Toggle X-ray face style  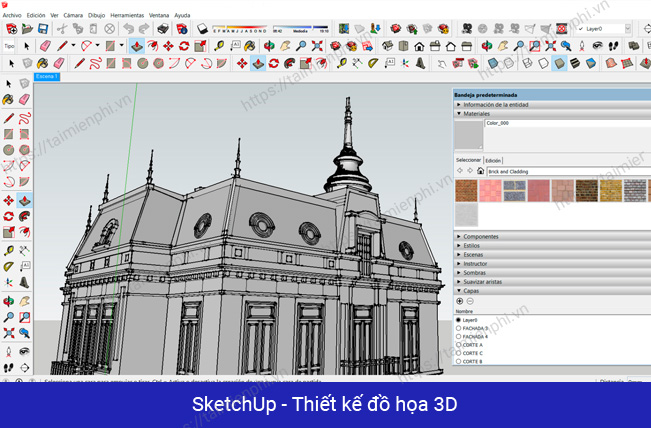[493, 63]
